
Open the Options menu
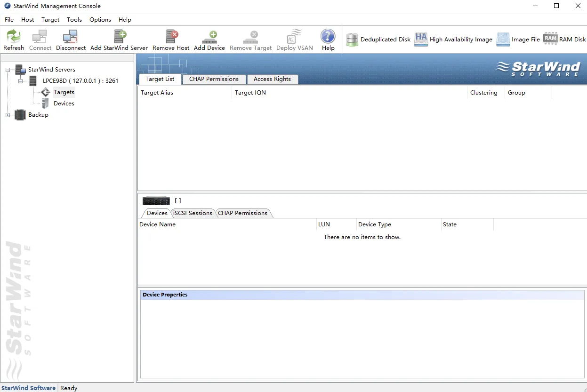[100, 20]
